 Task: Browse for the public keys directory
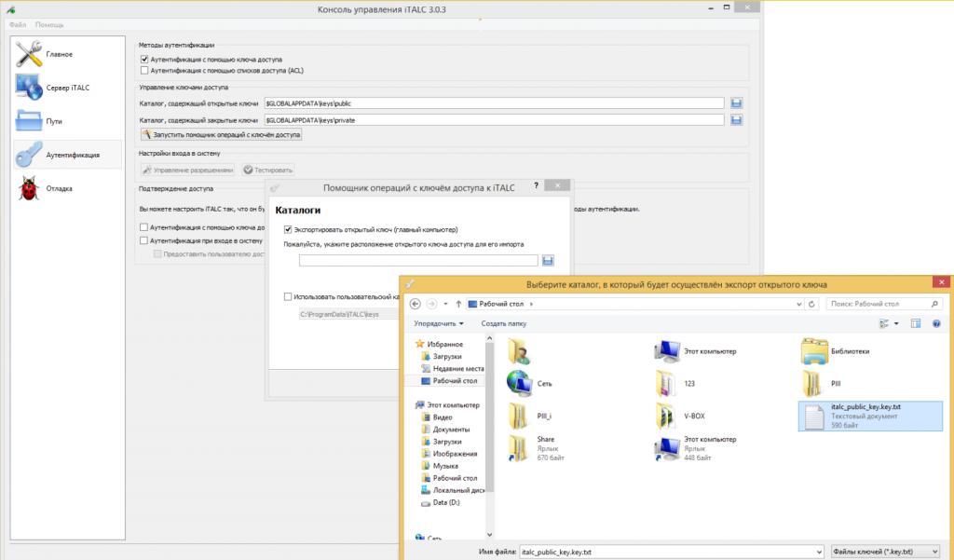tap(736, 103)
